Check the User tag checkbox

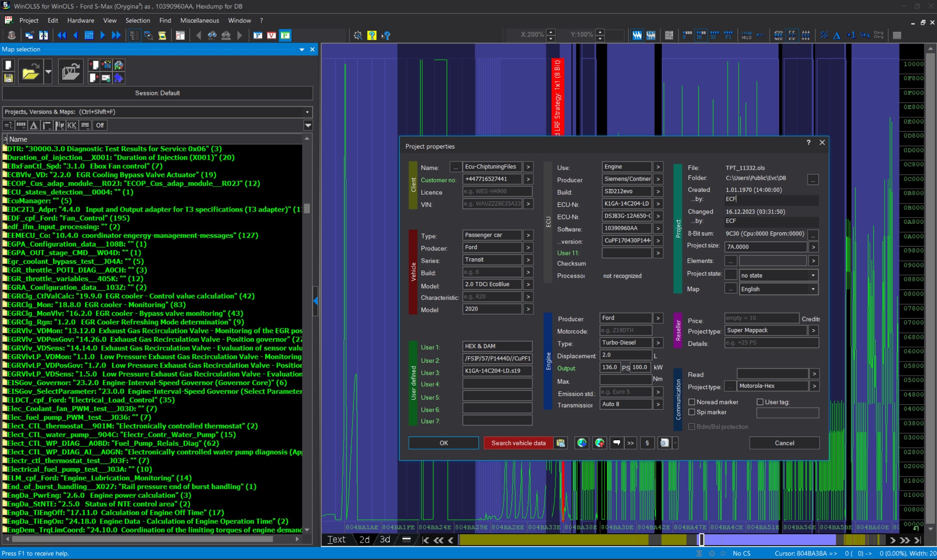[760, 402]
